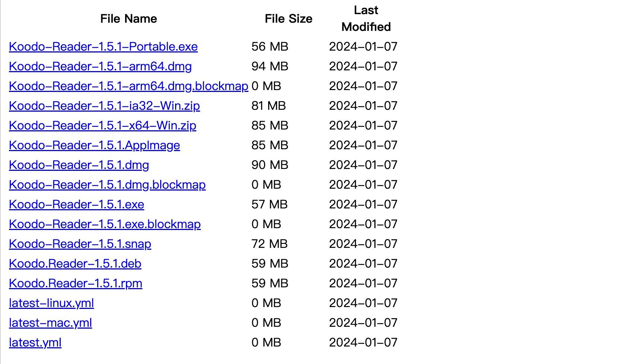Download the ia32-Win.zip archive
Screen dimensions: 631x364
pyautogui.click(x=104, y=106)
